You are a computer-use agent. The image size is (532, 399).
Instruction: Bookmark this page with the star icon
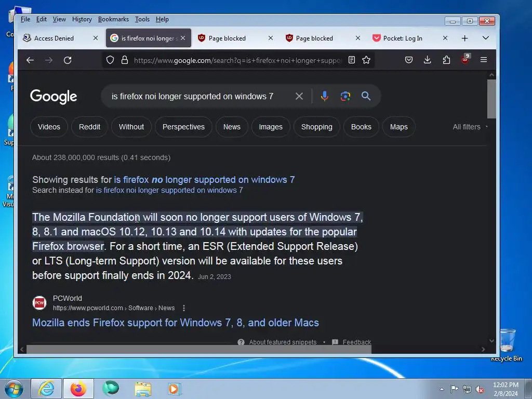tap(366, 60)
